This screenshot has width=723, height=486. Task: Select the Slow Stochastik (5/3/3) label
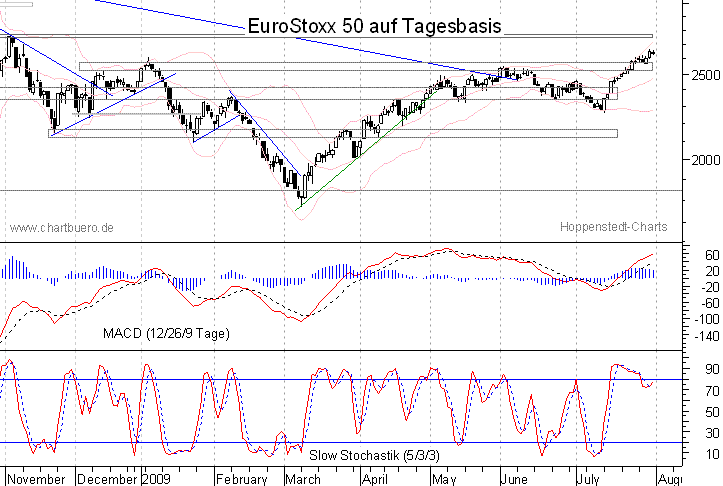366,455
